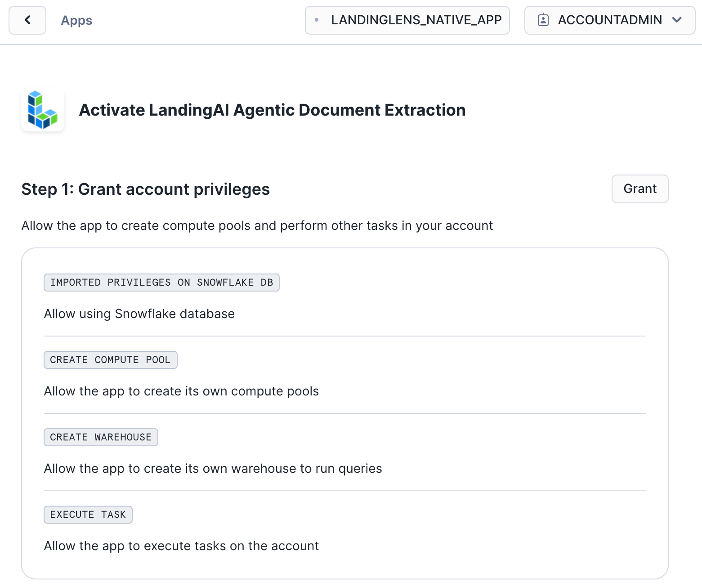Screen dimensions: 702x588
Task: Click the Grant button
Action: pos(639,189)
